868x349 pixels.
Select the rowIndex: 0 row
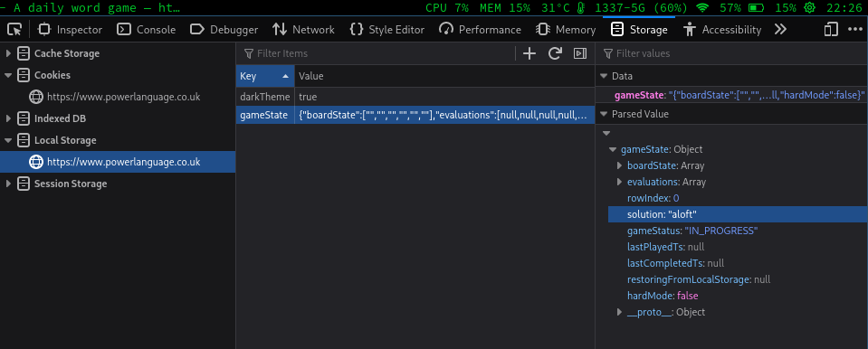click(x=738, y=198)
